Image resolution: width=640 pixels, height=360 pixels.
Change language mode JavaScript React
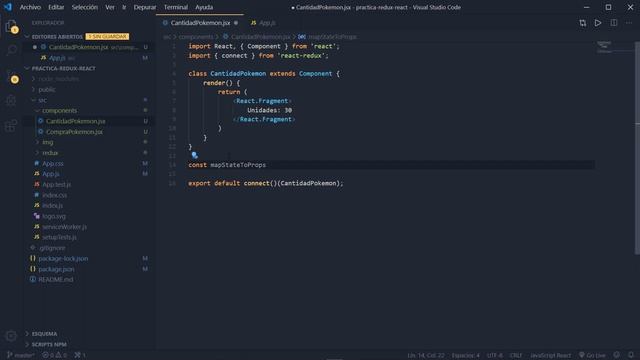(551, 356)
